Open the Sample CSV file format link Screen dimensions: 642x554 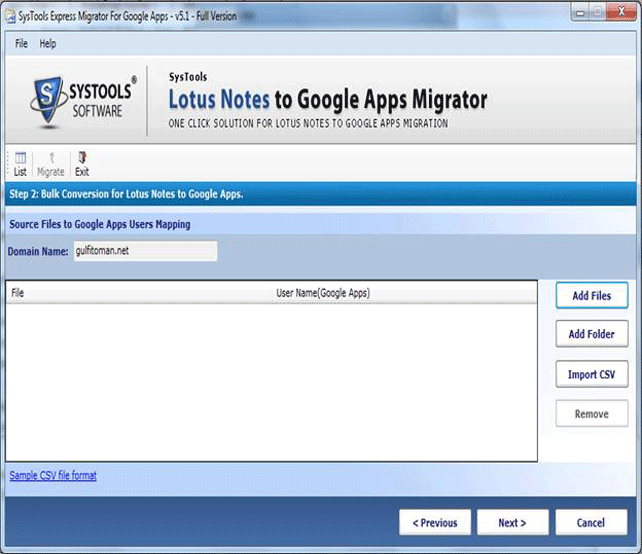coord(53,475)
